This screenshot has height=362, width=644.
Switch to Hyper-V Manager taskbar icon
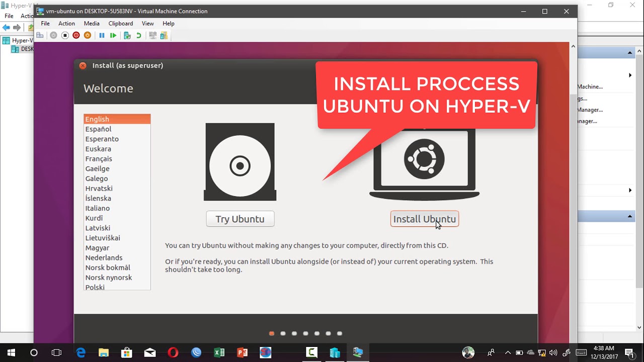pyautogui.click(x=335, y=352)
